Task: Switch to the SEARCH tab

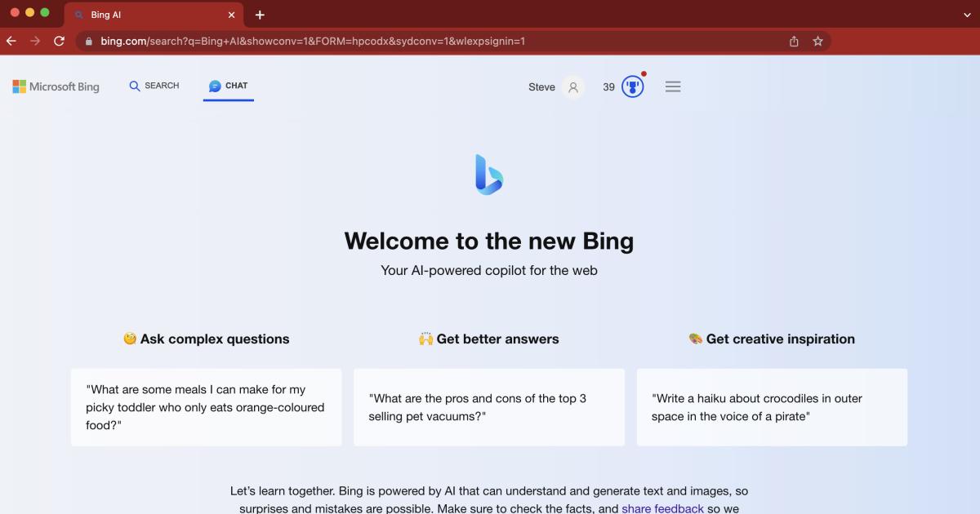Action: pos(154,85)
